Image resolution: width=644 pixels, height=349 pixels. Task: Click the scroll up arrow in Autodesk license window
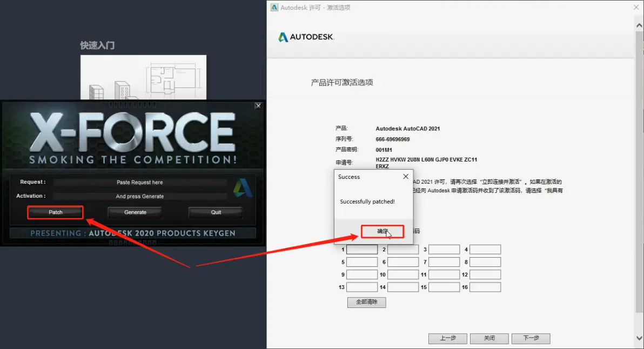pyautogui.click(x=639, y=25)
